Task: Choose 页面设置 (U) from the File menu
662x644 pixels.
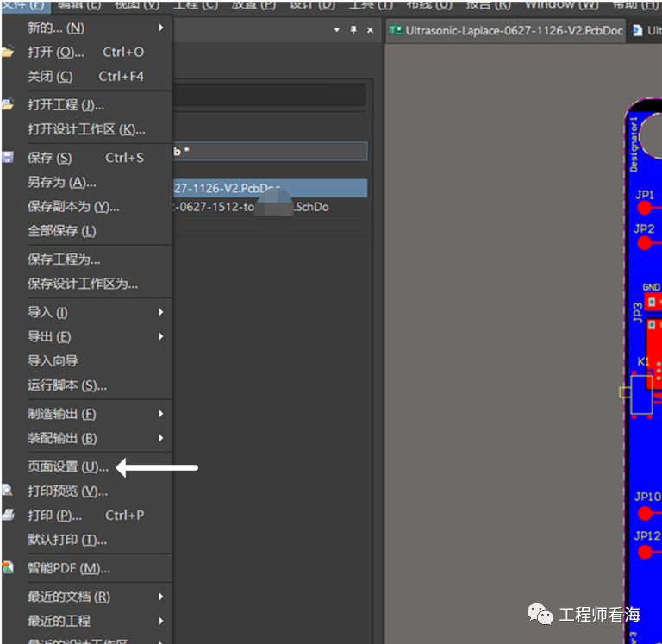Action: [x=68, y=466]
